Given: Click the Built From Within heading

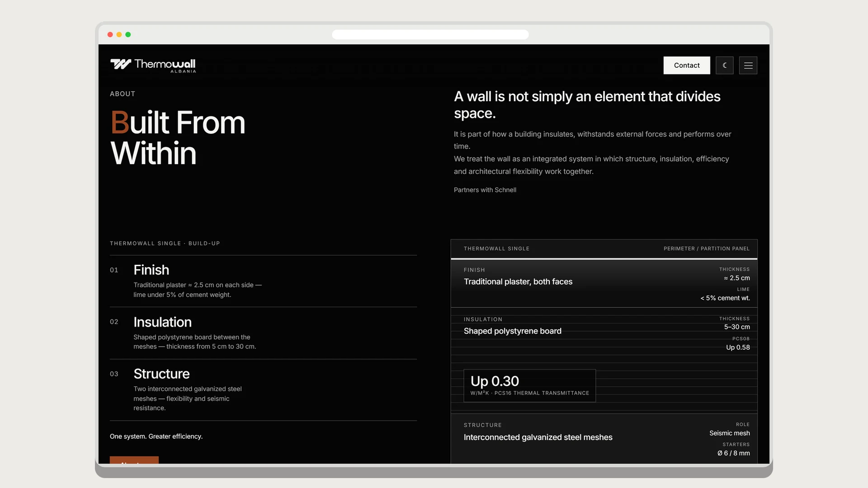Looking at the screenshot, I should [x=178, y=138].
